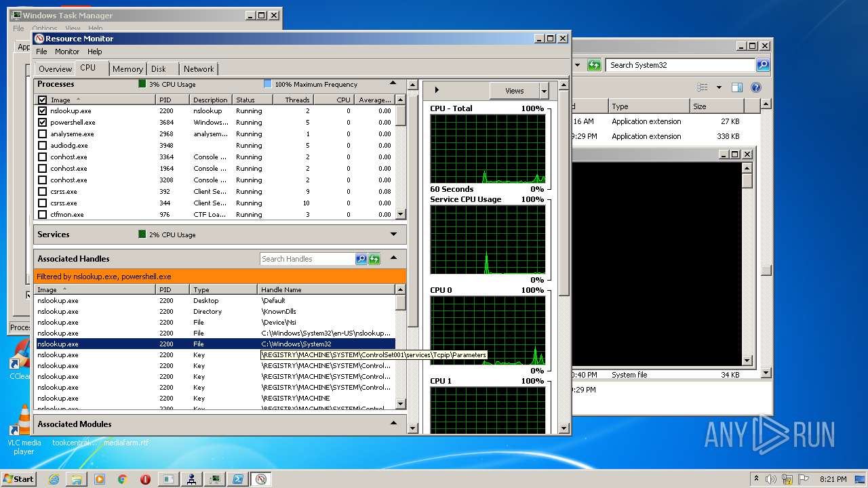Uncheck the nslookup.exe process checkbox
Image resolution: width=868 pixels, height=488 pixels.
tap(43, 110)
